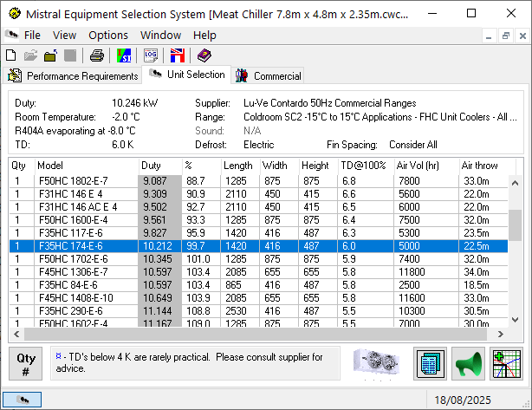
Task: Switch to the Unit Selection tab
Action: 187,75
